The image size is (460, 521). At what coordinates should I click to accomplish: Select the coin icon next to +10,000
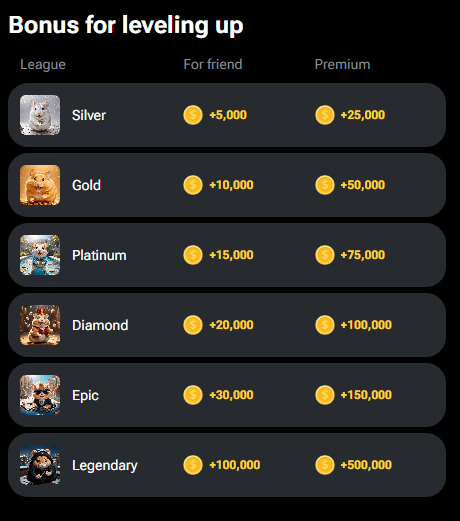[x=193, y=185]
